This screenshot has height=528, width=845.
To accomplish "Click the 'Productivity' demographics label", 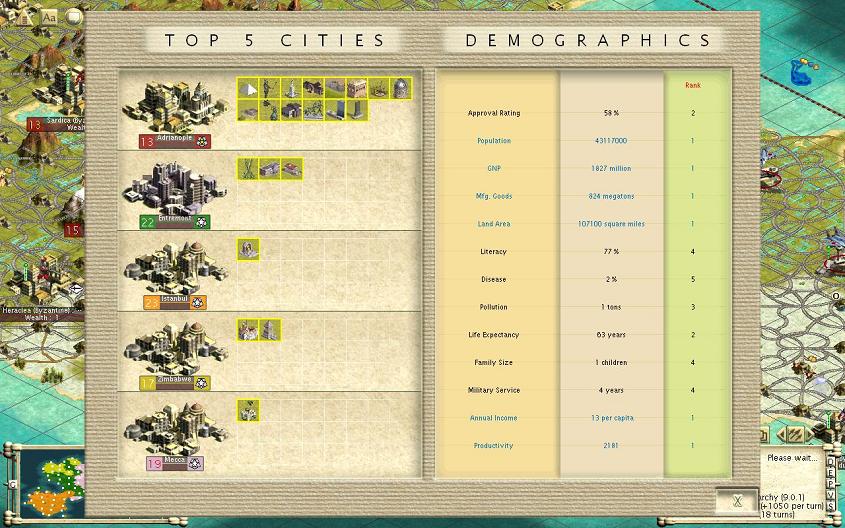I will [494, 446].
